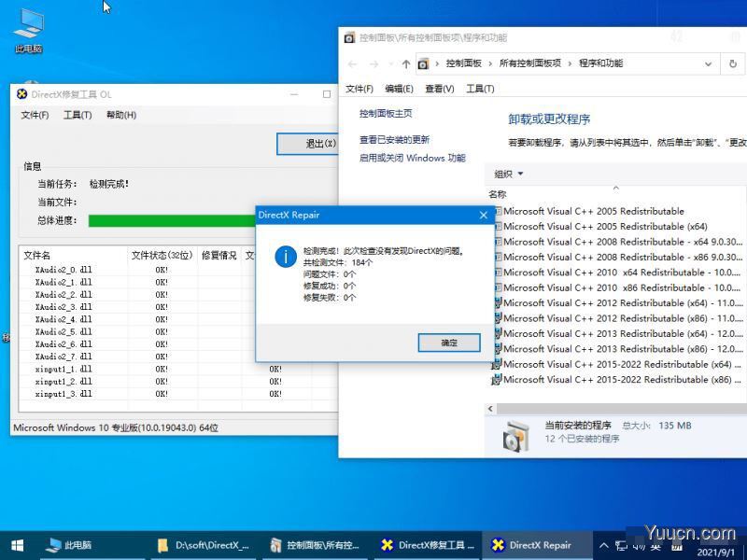Select Microsoft Visual C++ 2005 Redistributable (x64)
Viewport: 747px width, 560px height.
[605, 227]
